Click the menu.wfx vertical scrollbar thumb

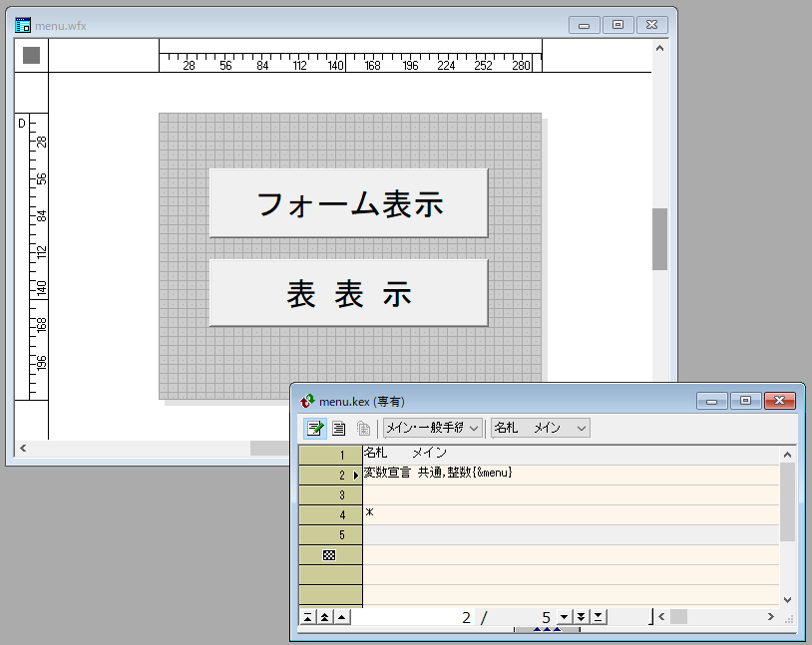(659, 239)
